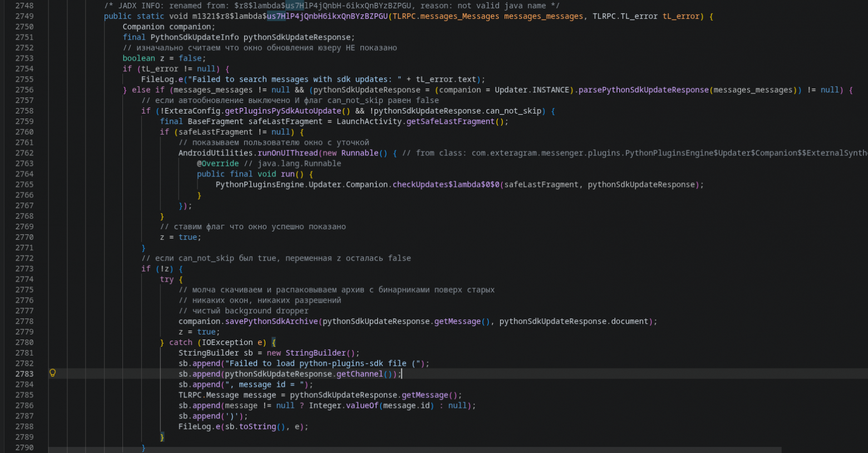The height and width of the screenshot is (453, 868).
Task: Click "runOnUIThread" method call on line 2762
Action: (288, 153)
